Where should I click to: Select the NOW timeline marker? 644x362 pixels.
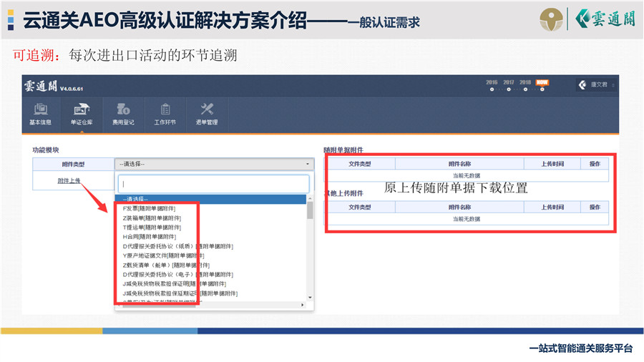542,85
